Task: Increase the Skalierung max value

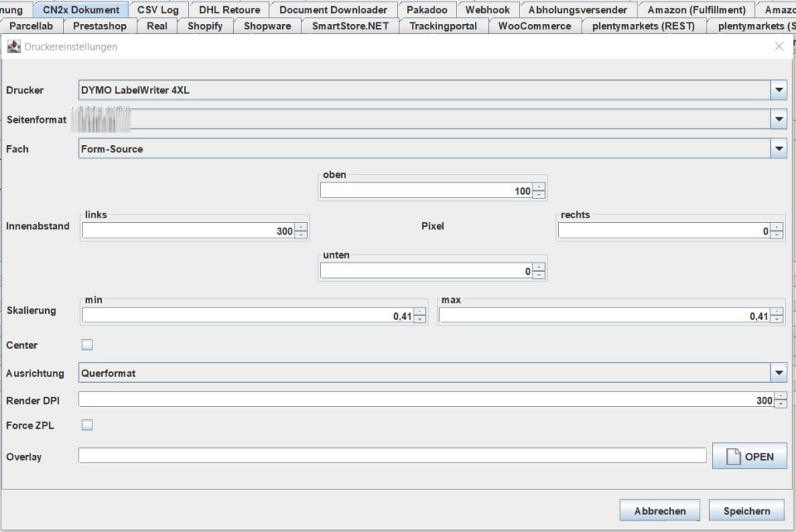Action: [777, 311]
